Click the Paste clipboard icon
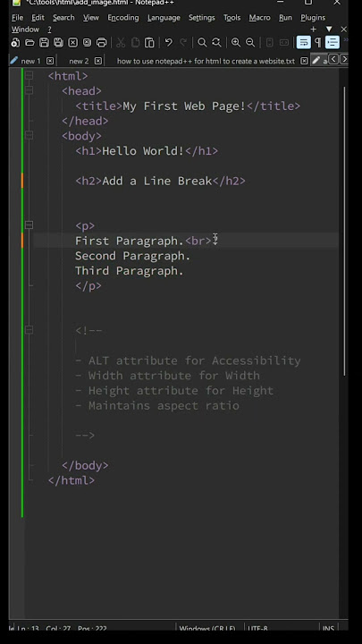 pyautogui.click(x=149, y=42)
